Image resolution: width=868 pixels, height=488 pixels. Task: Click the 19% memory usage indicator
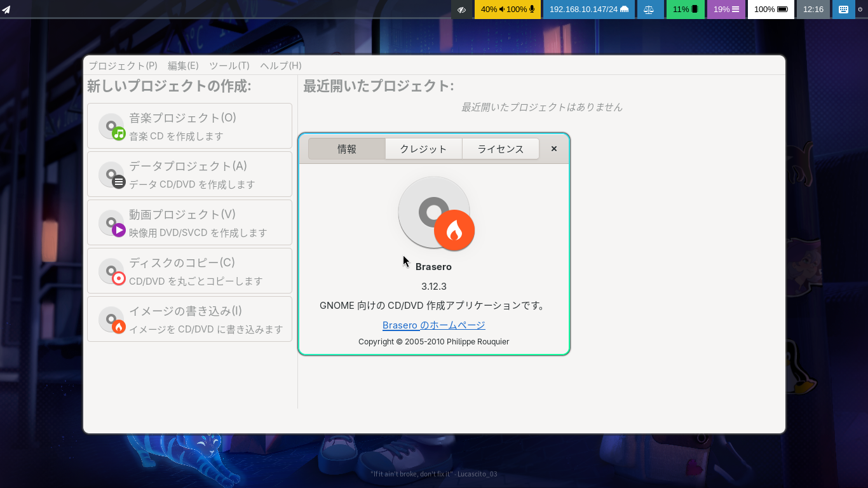726,10
